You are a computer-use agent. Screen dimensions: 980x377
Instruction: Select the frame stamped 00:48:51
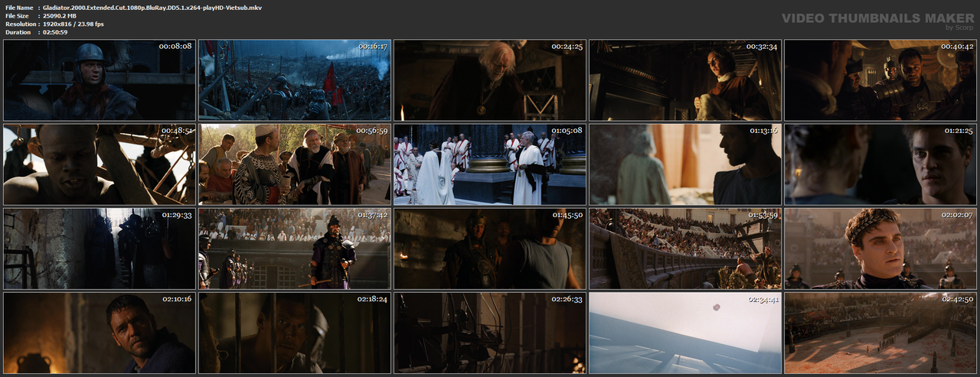[x=100, y=164]
